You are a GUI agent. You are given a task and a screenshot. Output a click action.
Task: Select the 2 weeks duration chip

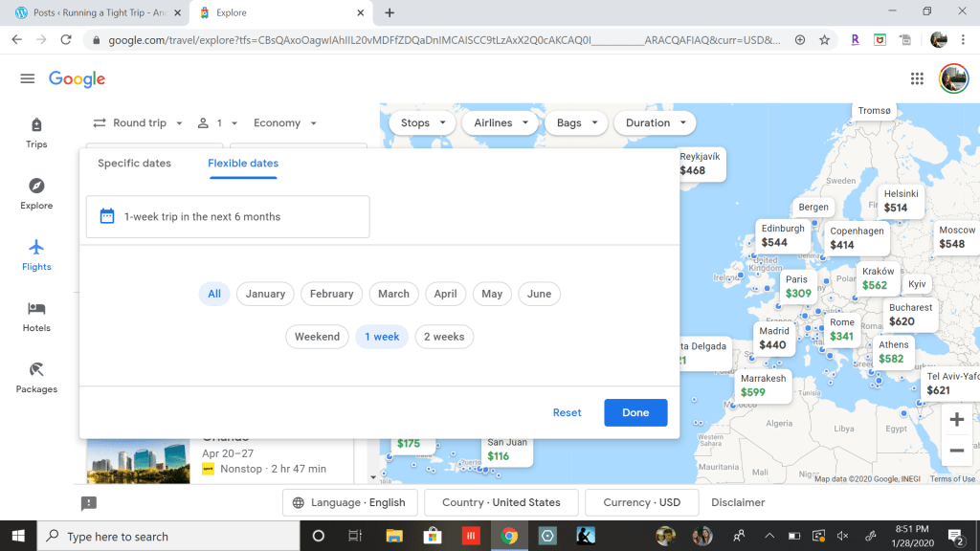[x=444, y=337]
